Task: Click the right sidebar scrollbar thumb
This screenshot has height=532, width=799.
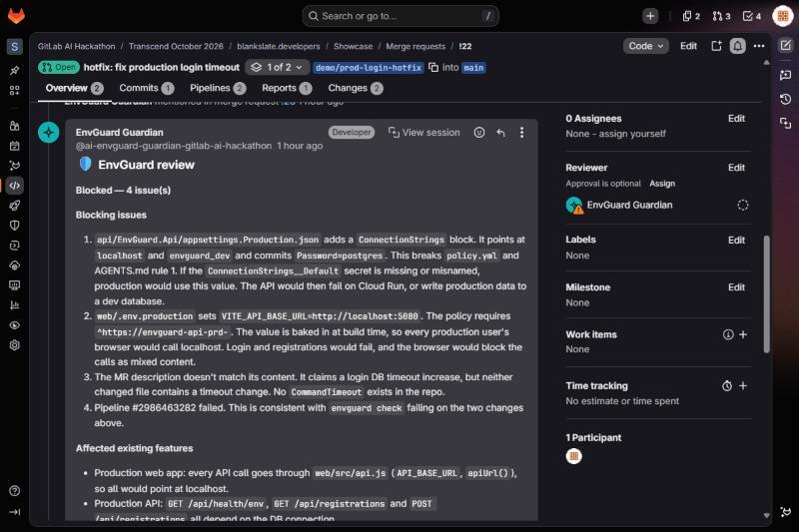Action: 766,293
